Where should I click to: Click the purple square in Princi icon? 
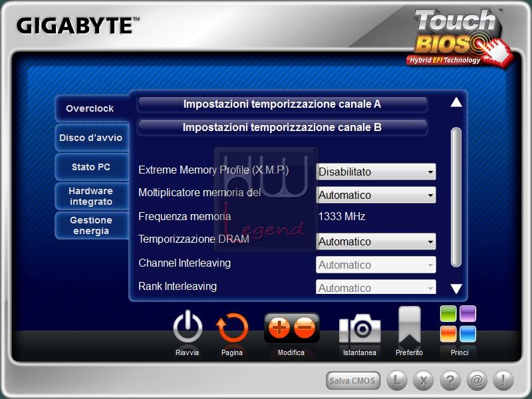(468, 313)
